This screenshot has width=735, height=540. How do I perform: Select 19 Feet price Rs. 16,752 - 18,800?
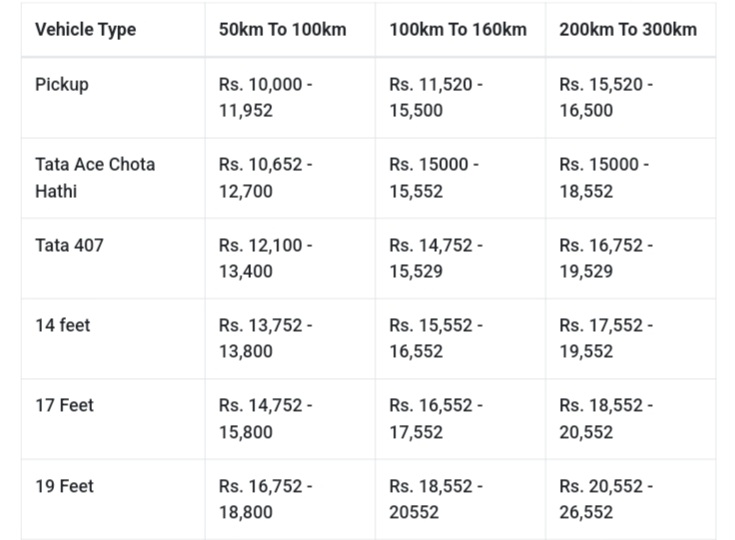tap(266, 499)
